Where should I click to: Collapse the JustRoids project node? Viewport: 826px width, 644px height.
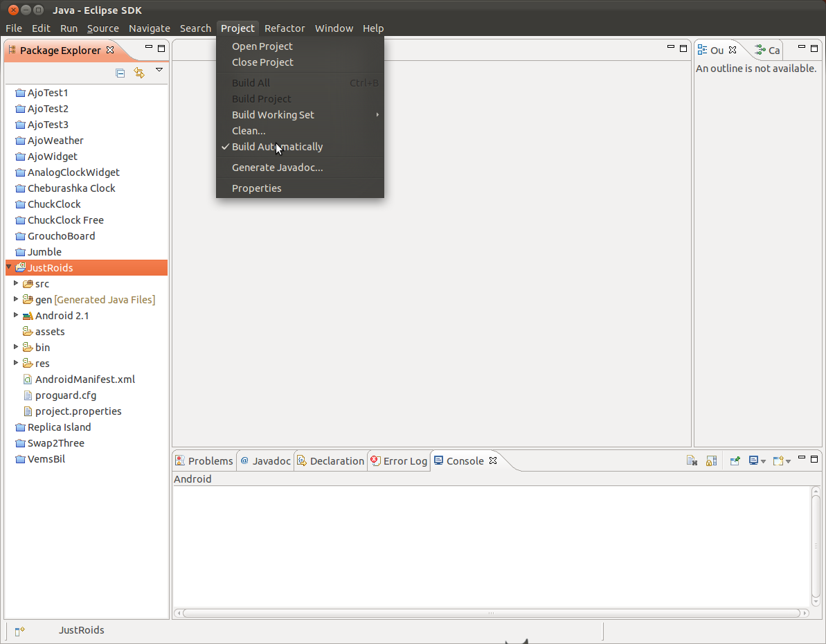pyautogui.click(x=9, y=267)
